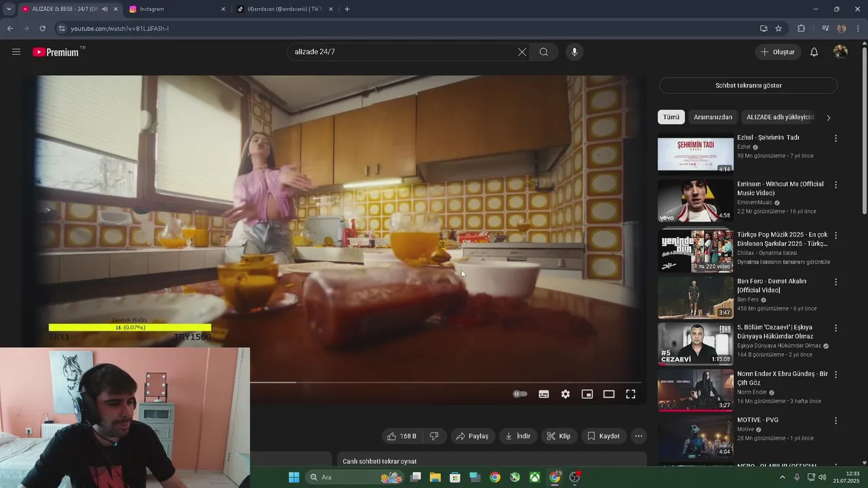Open MOTIVE - PVG thumbnail
Screen dimensions: 868x488
click(x=695, y=438)
